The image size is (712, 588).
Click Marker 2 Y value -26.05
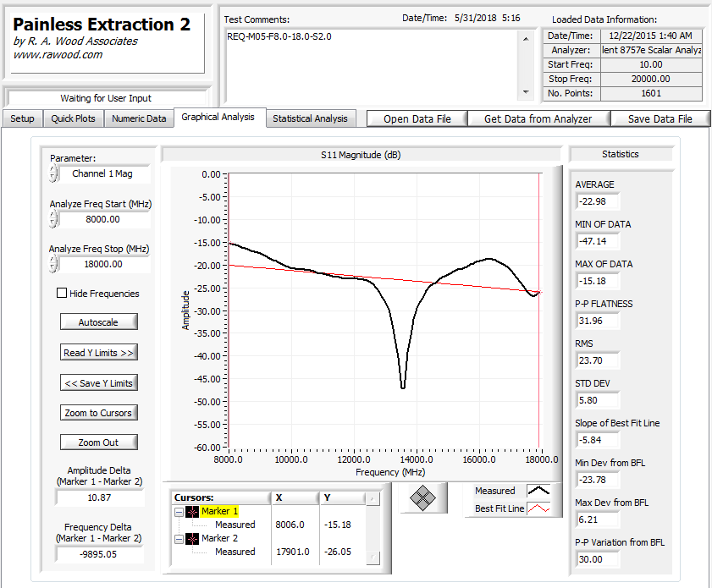(338, 552)
